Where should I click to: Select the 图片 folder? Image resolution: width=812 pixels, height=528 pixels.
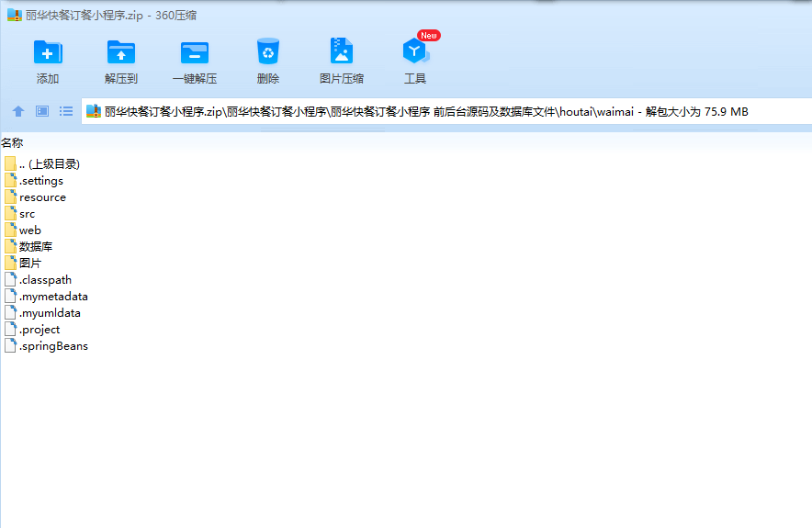click(23, 264)
